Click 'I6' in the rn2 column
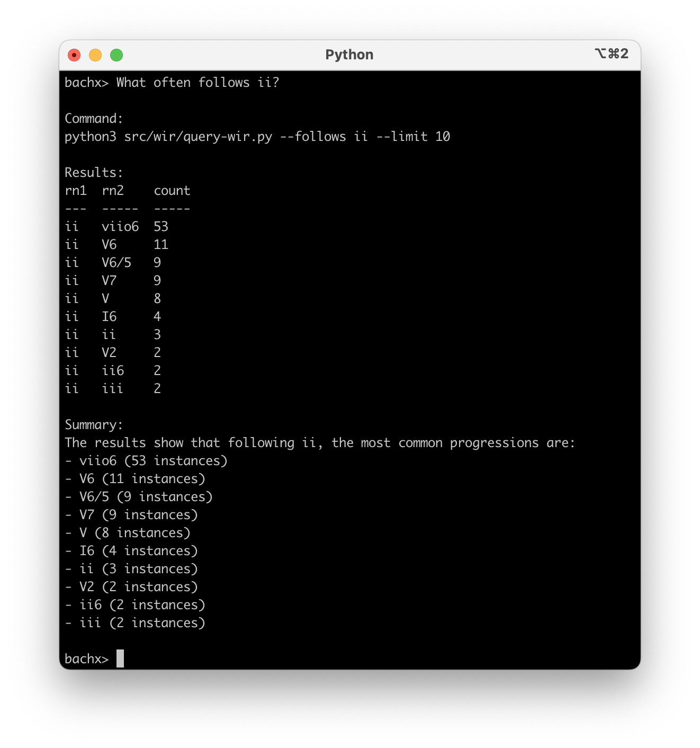This screenshot has height=748, width=700. click(x=109, y=317)
